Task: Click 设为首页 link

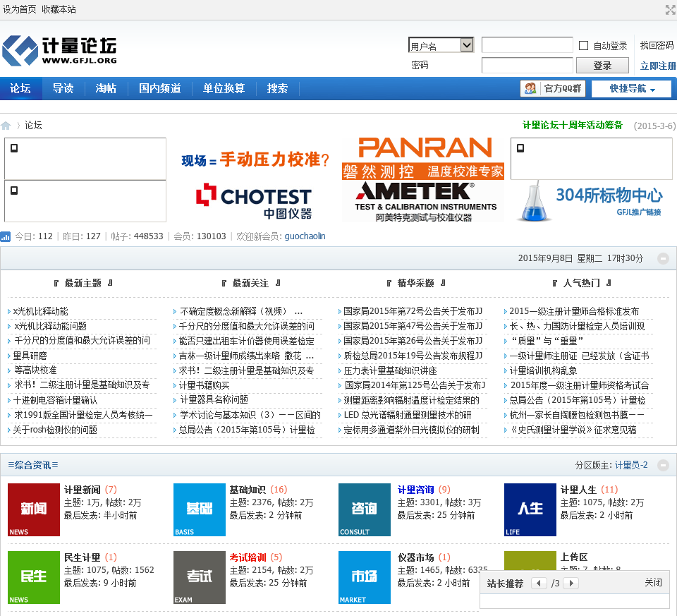Action: [x=20, y=9]
